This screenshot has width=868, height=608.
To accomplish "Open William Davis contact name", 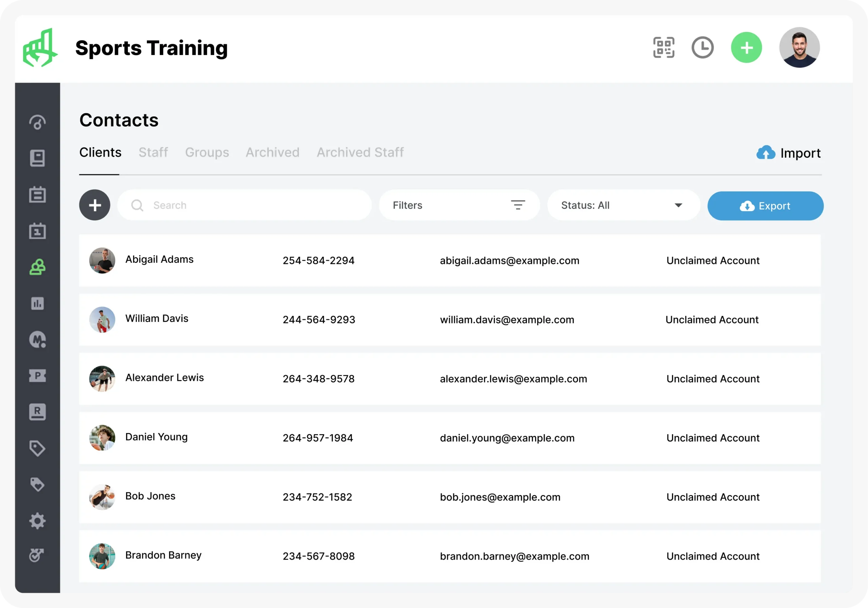I will tap(157, 318).
